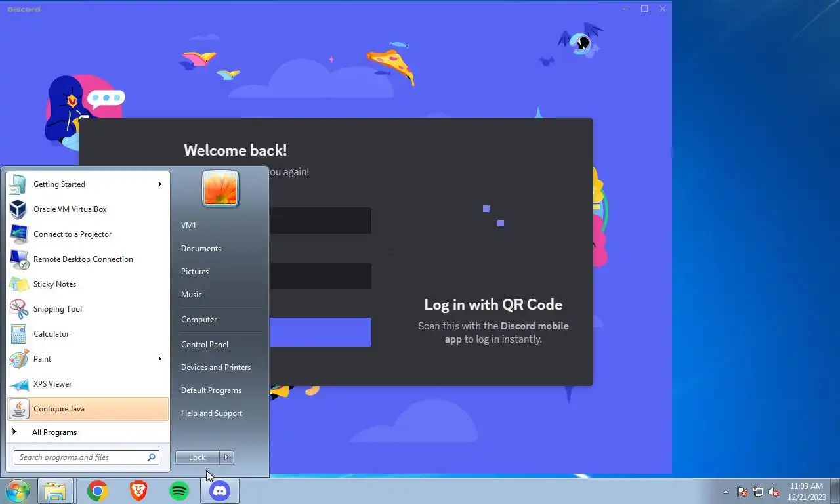Open the network tray icon

pos(758,492)
